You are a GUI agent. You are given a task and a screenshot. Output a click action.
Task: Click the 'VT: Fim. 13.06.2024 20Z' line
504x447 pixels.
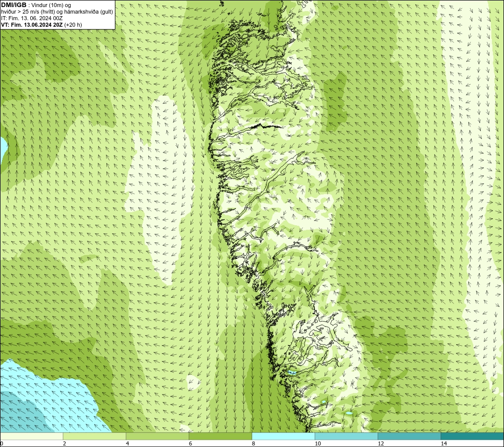(x=32, y=25)
